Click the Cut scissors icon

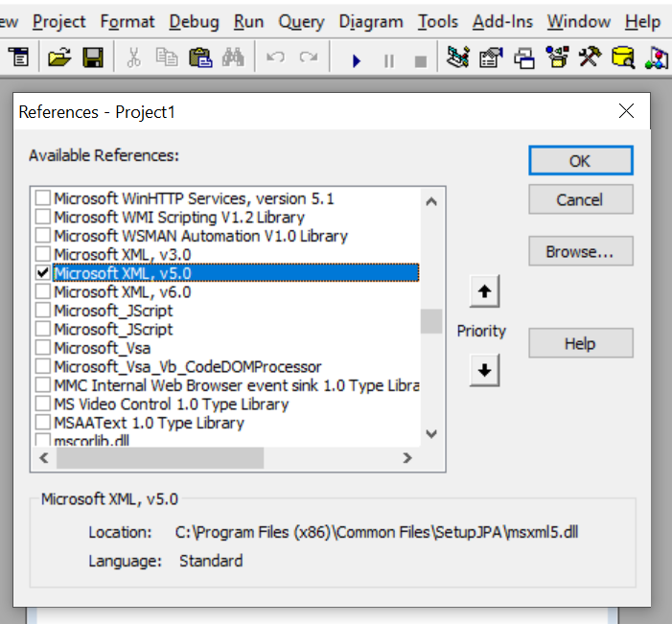pos(133,57)
